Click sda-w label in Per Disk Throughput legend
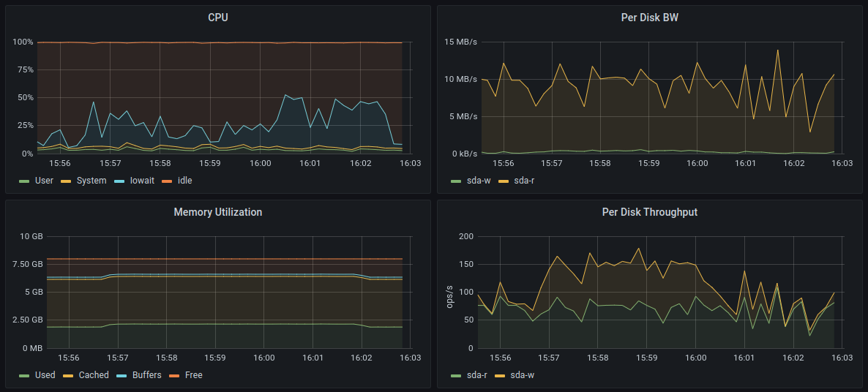Viewport: 868px width, 392px height. pos(523,375)
